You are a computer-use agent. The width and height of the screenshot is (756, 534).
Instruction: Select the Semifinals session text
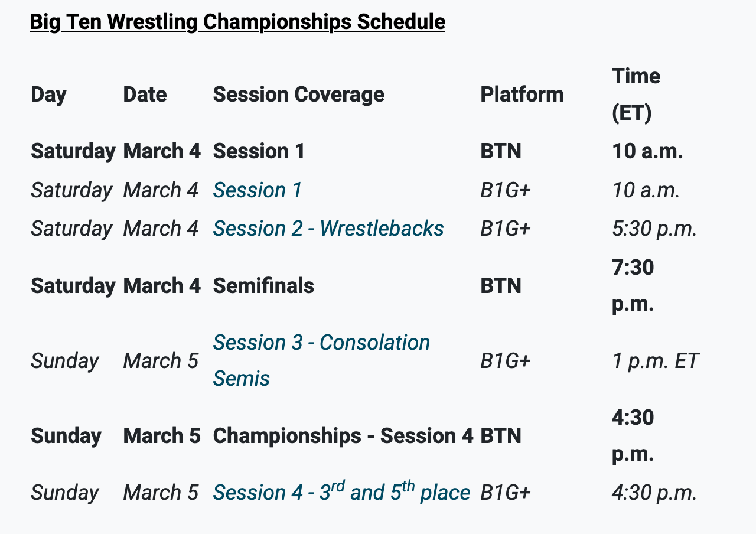pyautogui.click(x=263, y=286)
